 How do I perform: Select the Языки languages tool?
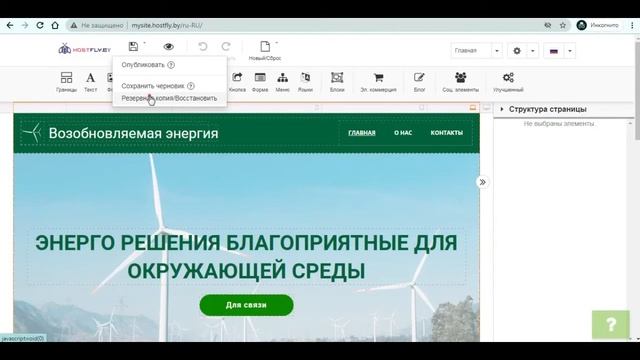pyautogui.click(x=305, y=82)
